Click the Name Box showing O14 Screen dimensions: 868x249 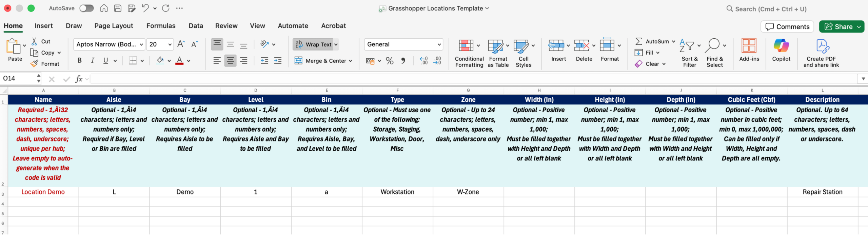pos(19,79)
